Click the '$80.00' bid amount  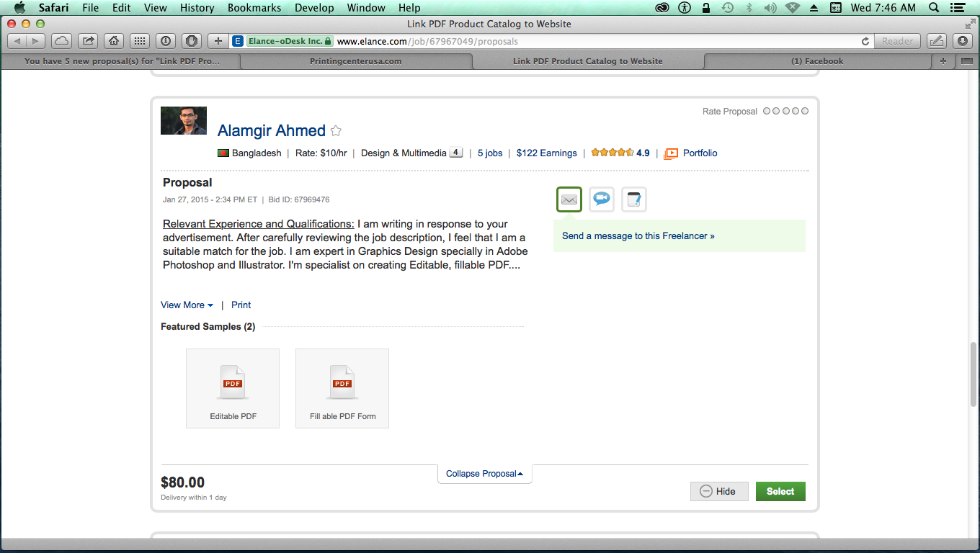(x=183, y=482)
